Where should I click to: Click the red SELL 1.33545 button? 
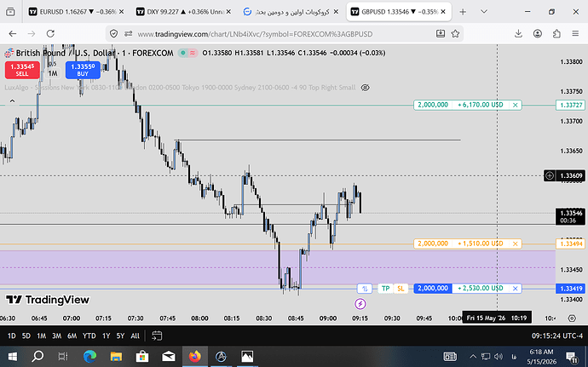click(22, 70)
